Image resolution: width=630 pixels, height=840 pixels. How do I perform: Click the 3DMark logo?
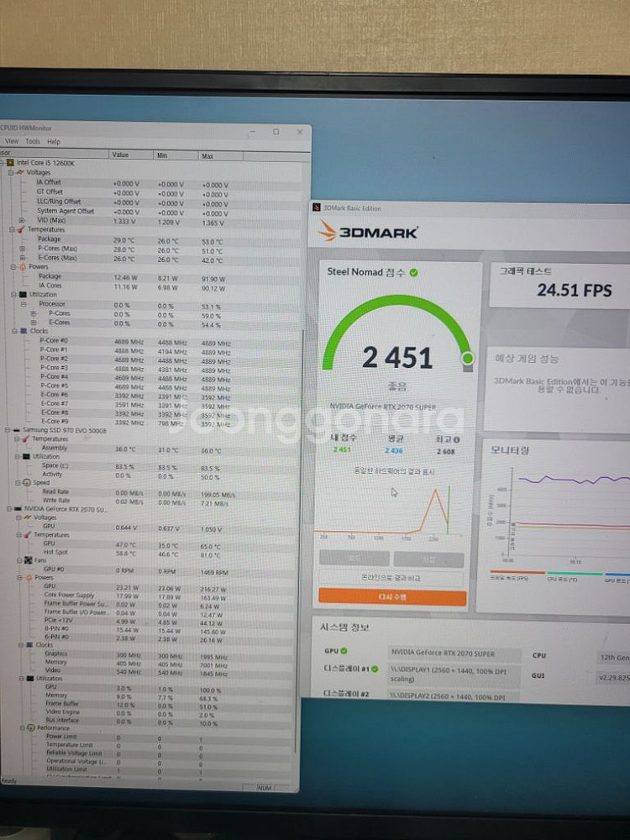click(x=368, y=232)
